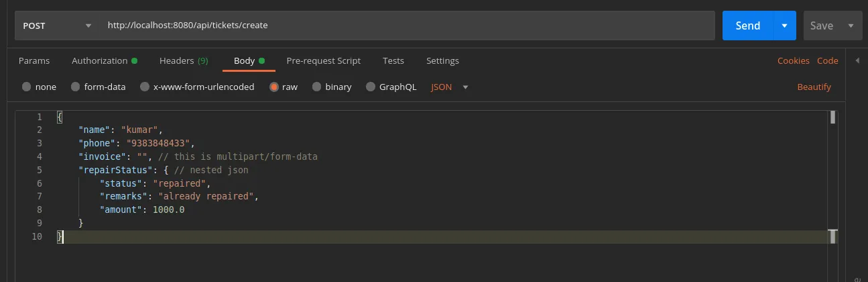The height and width of the screenshot is (282, 868).
Task: Click the blue Send button
Action: click(x=747, y=26)
